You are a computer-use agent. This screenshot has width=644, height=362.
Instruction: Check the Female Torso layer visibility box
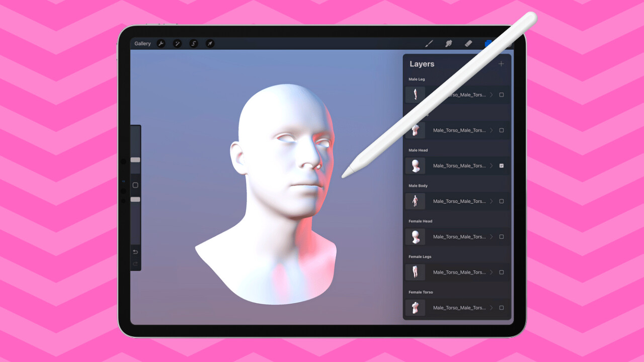(x=502, y=308)
